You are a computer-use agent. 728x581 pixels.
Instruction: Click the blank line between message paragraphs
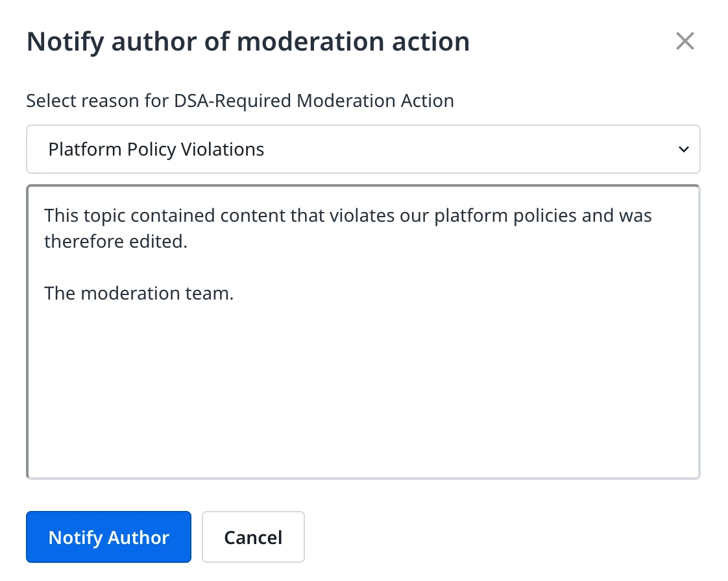point(195,267)
